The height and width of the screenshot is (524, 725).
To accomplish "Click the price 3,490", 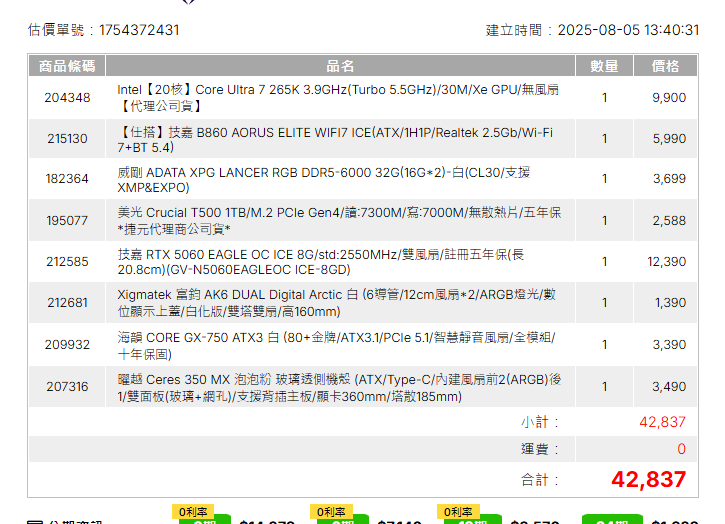I will tap(669, 387).
